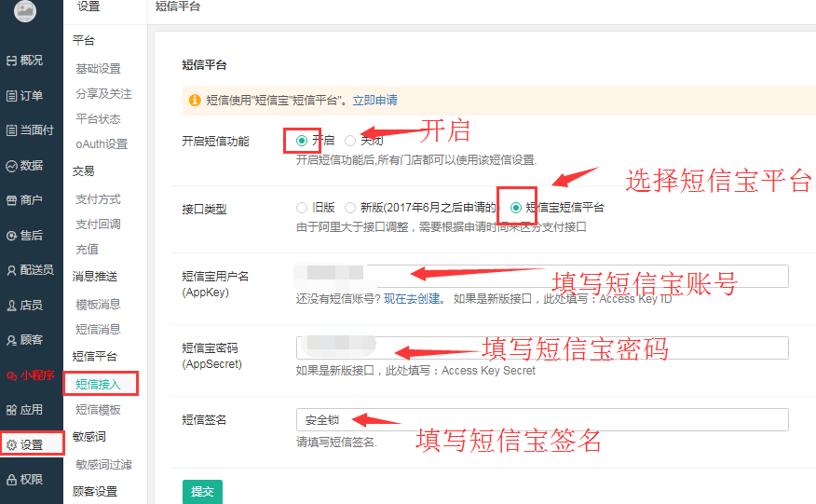816x504 pixels.
Task: Select the 关闭 radio button to disable SMS
Action: pos(350,141)
